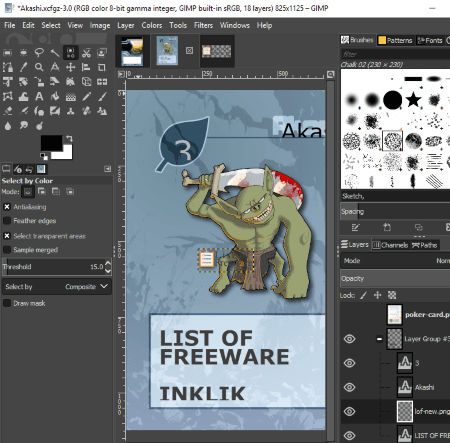
Task: Select the Rectangle Select tool
Action: pos(7,53)
